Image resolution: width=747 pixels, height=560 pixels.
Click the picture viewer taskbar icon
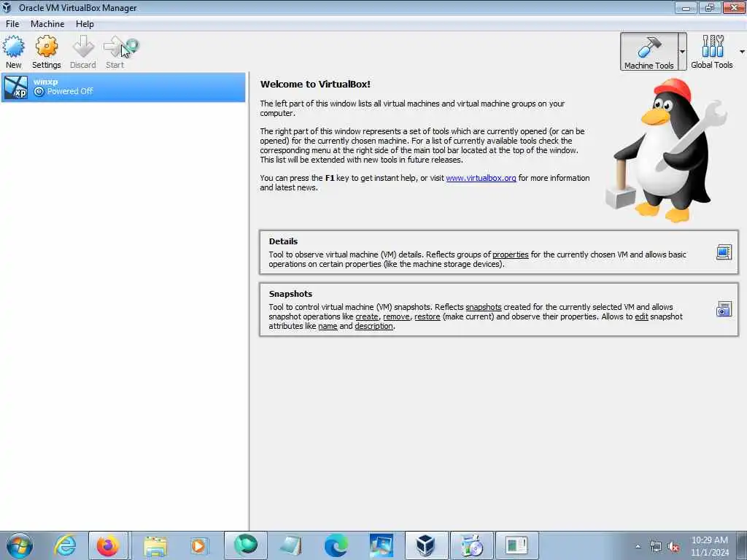(381, 545)
